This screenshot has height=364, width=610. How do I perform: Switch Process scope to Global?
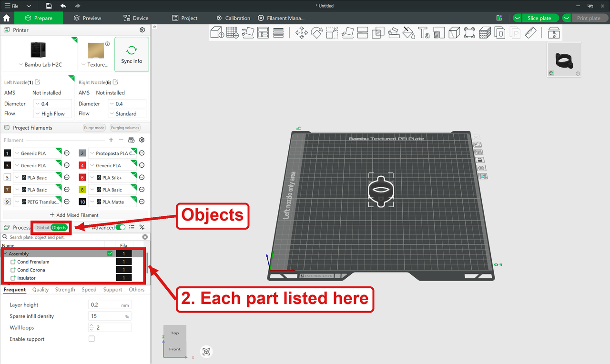point(42,227)
